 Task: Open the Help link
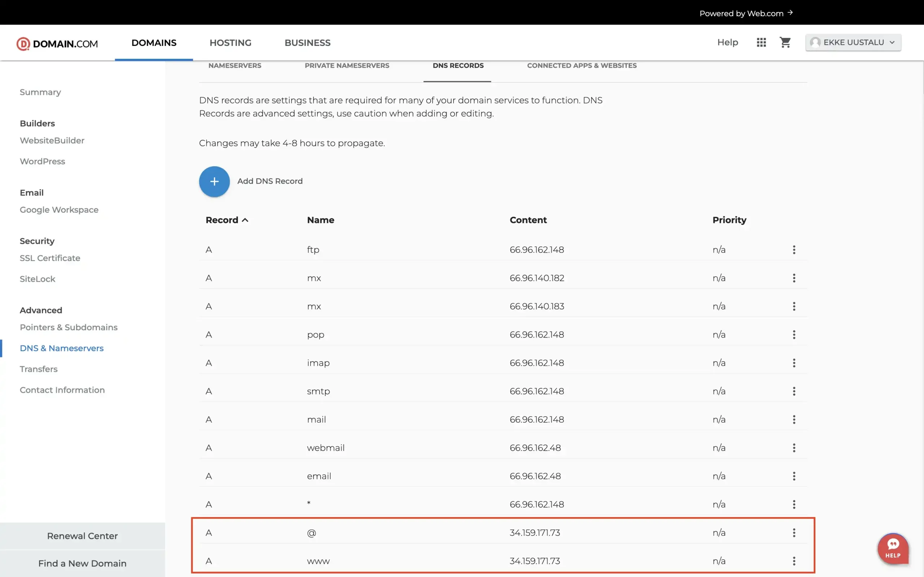[x=727, y=42]
